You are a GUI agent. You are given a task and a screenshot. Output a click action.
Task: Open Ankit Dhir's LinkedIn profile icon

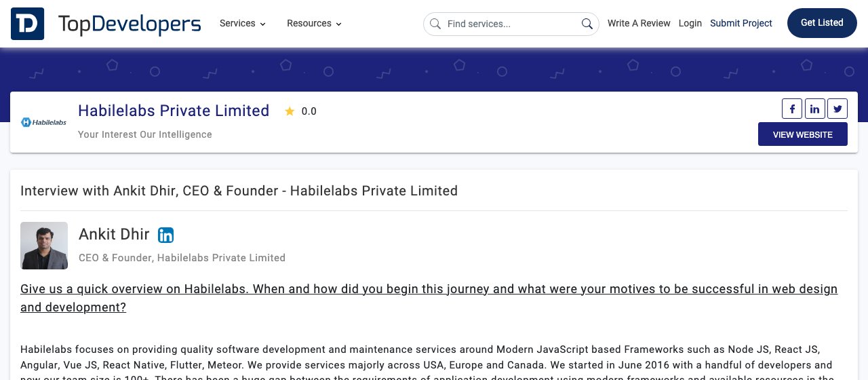pos(165,235)
